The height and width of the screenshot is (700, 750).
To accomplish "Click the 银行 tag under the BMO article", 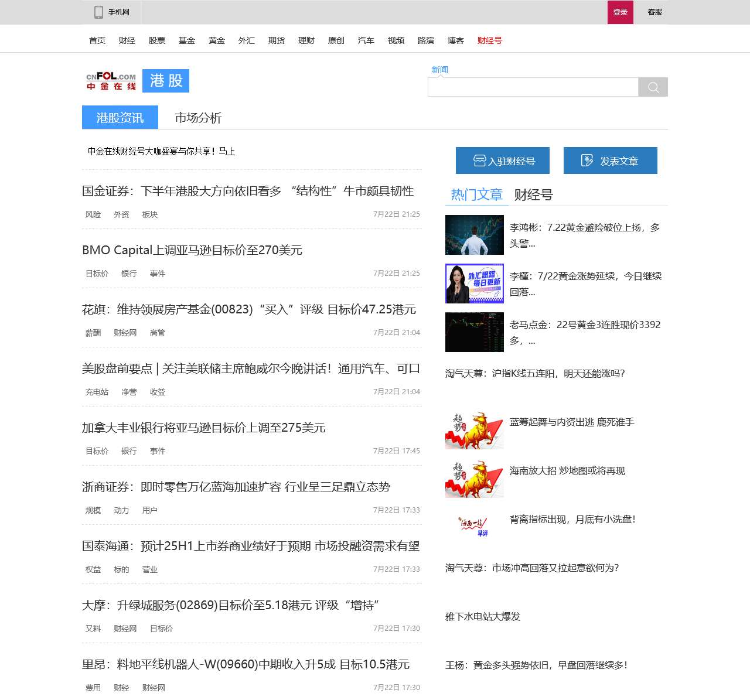I will 129,274.
